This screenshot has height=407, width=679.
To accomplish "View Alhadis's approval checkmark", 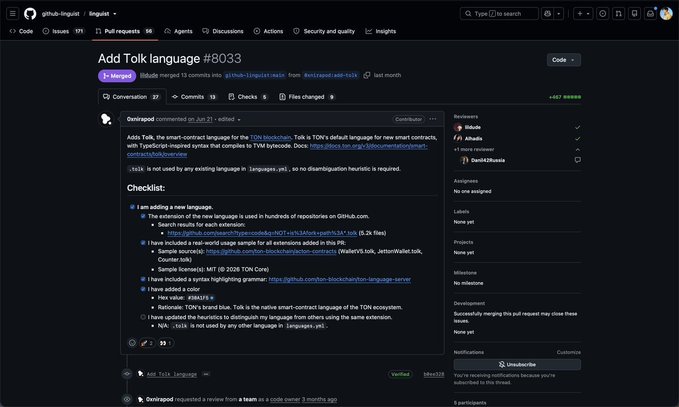I will tap(577, 139).
